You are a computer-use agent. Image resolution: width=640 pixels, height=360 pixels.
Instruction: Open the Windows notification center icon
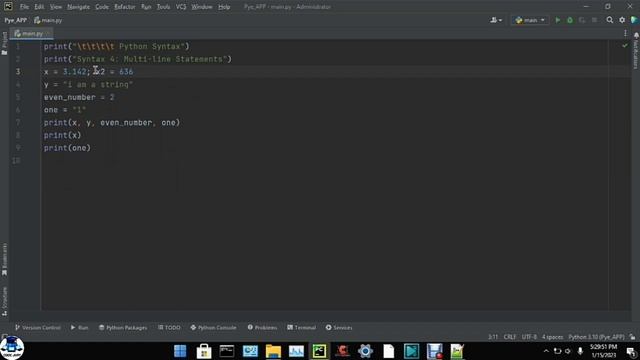coord(631,351)
